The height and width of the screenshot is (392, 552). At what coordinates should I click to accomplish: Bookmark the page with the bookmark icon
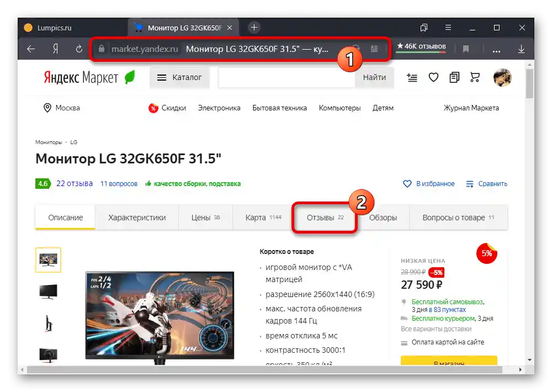[466, 49]
